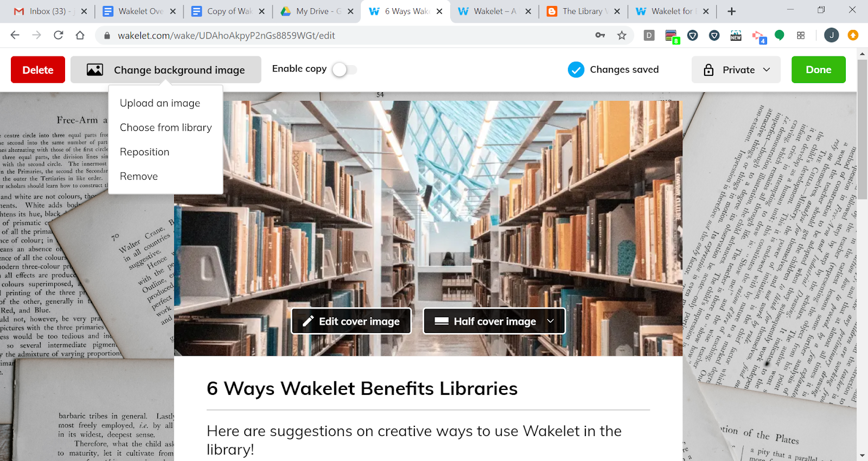
Task: Click the browser reload icon
Action: pyautogui.click(x=58, y=35)
